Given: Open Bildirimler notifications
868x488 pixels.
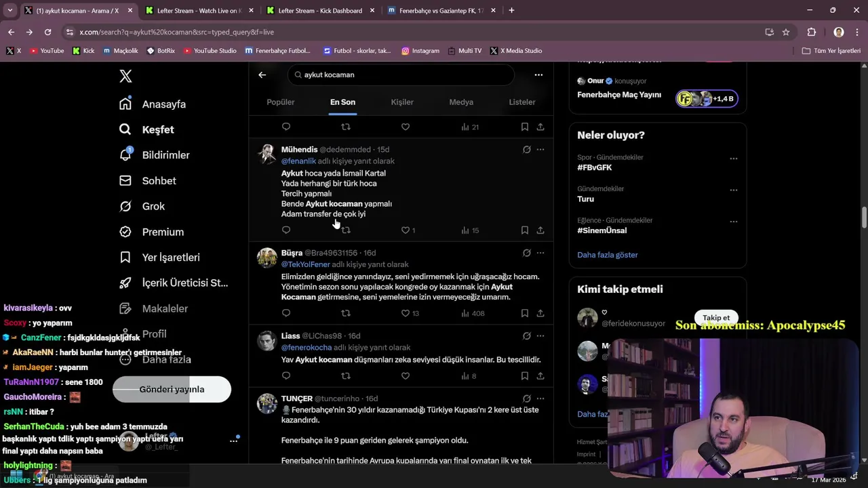Looking at the screenshot, I should coord(155,155).
